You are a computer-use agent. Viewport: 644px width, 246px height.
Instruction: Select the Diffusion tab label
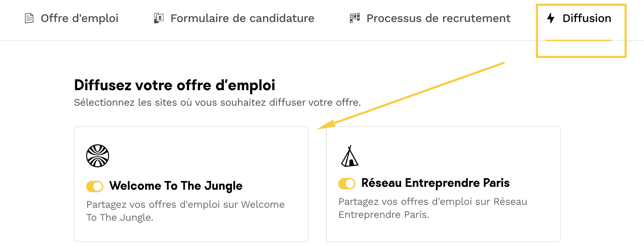click(x=587, y=18)
